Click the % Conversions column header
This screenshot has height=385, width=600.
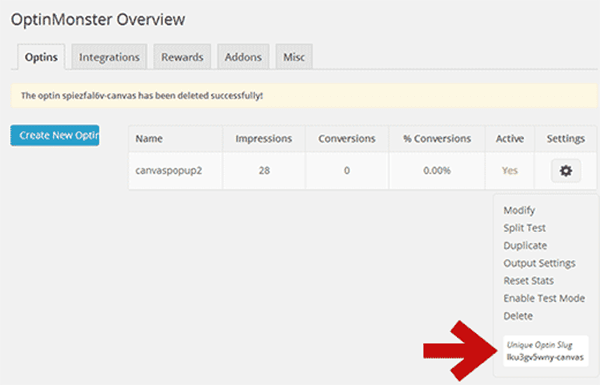click(x=437, y=139)
